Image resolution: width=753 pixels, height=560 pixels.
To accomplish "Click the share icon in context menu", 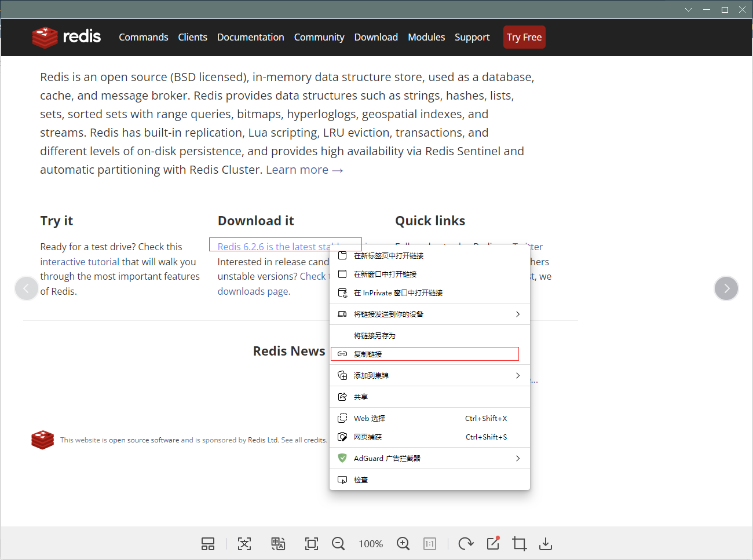I will 342,397.
